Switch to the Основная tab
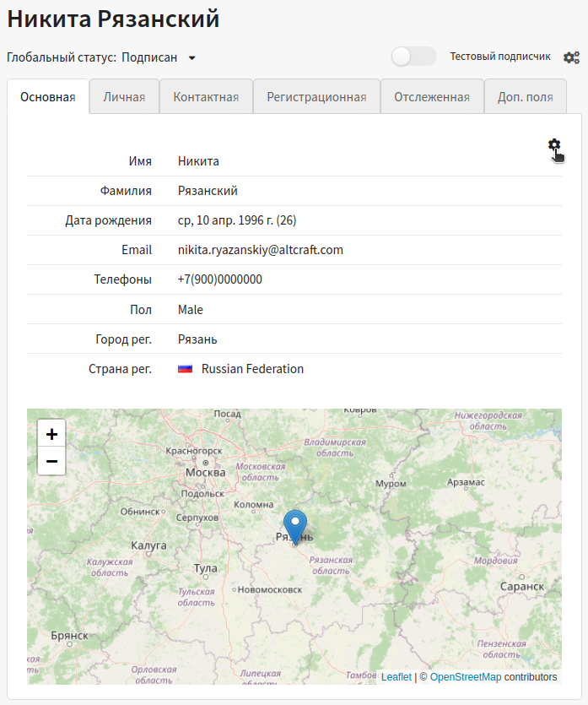Screen dimensions: 588x705 click(x=48, y=96)
